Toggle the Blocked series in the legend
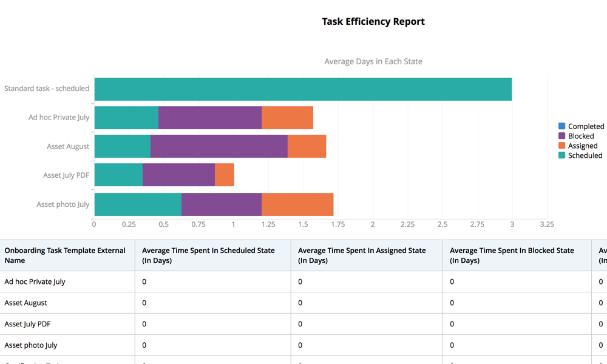 point(580,136)
